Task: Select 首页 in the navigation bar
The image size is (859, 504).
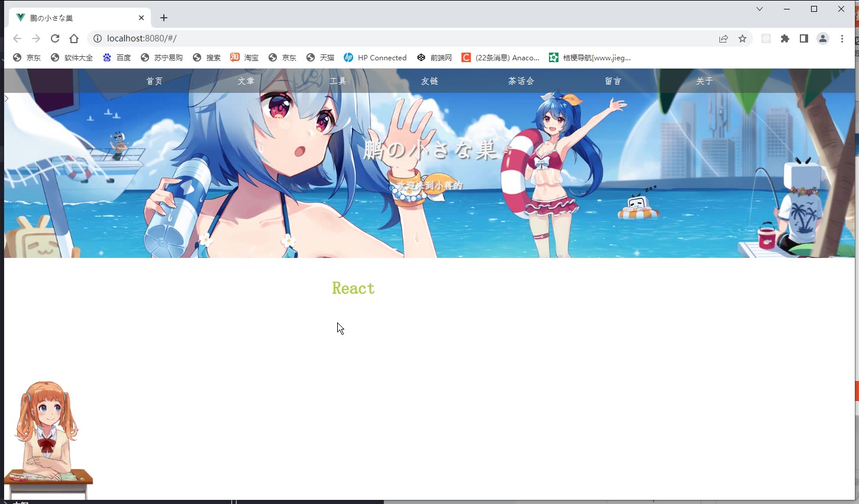Action: tap(154, 81)
